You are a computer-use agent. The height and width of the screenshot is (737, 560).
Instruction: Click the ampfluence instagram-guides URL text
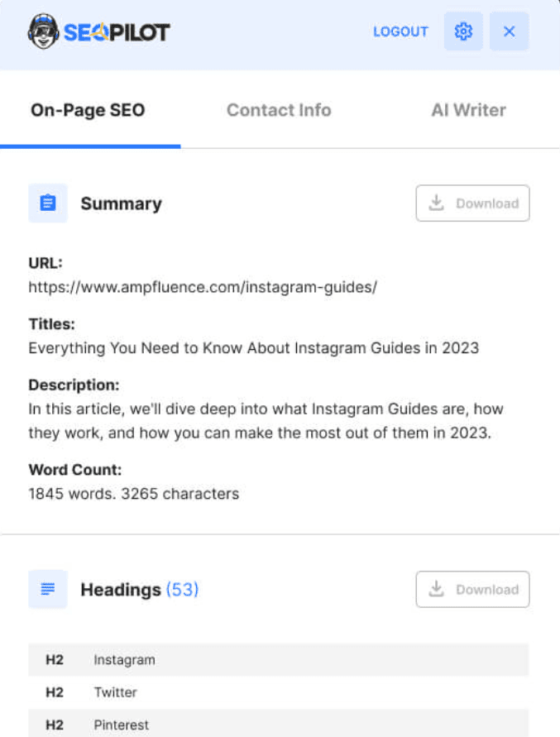tap(203, 287)
